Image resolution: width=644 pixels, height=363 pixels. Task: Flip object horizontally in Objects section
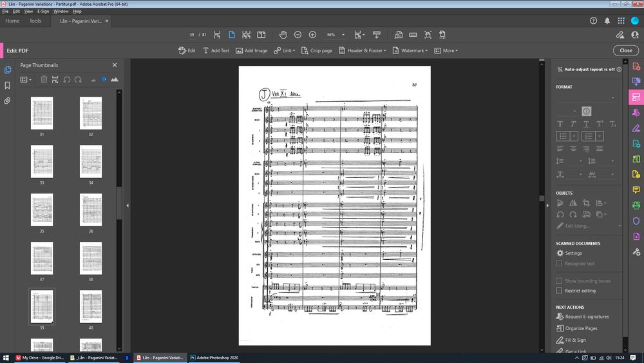[573, 203]
